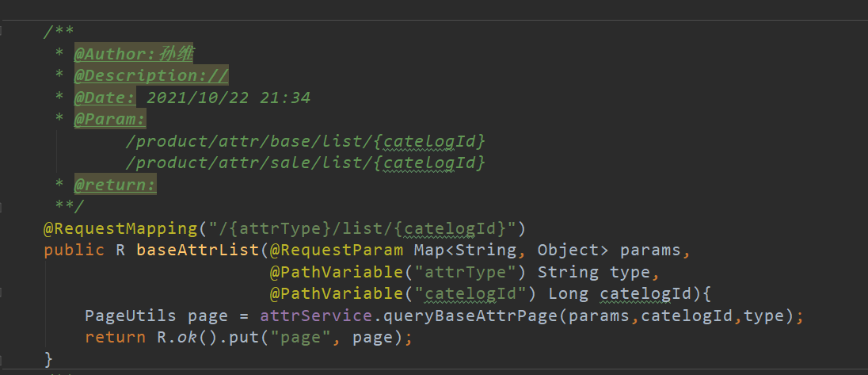Click the /product/attr/sale/list comment path
Image resolution: width=868 pixels, height=375 pixels.
tap(249, 163)
